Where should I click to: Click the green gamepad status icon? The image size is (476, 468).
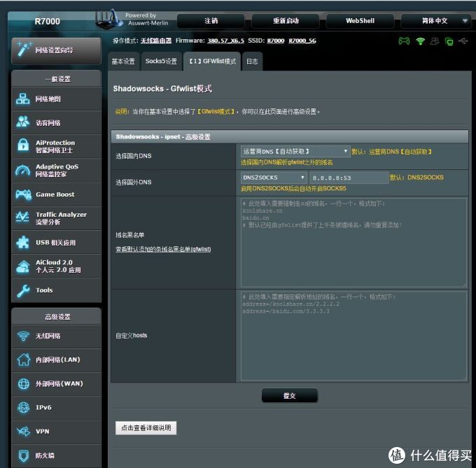(x=404, y=41)
